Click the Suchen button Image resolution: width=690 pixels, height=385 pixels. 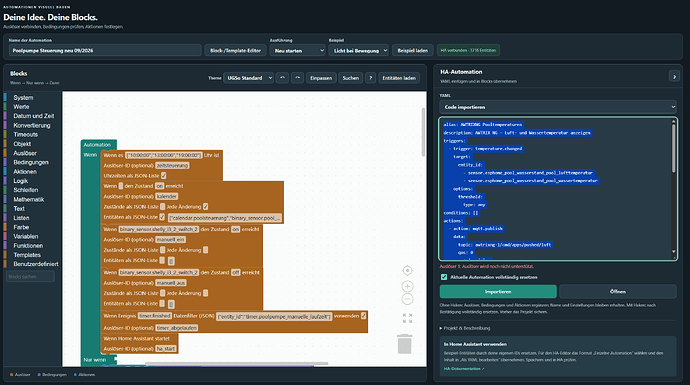coord(351,78)
